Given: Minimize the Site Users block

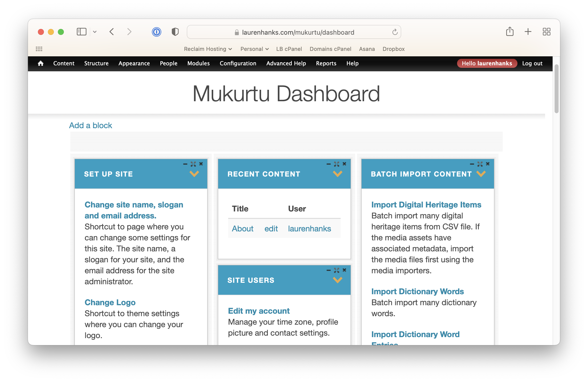Looking at the screenshot, I should point(328,270).
